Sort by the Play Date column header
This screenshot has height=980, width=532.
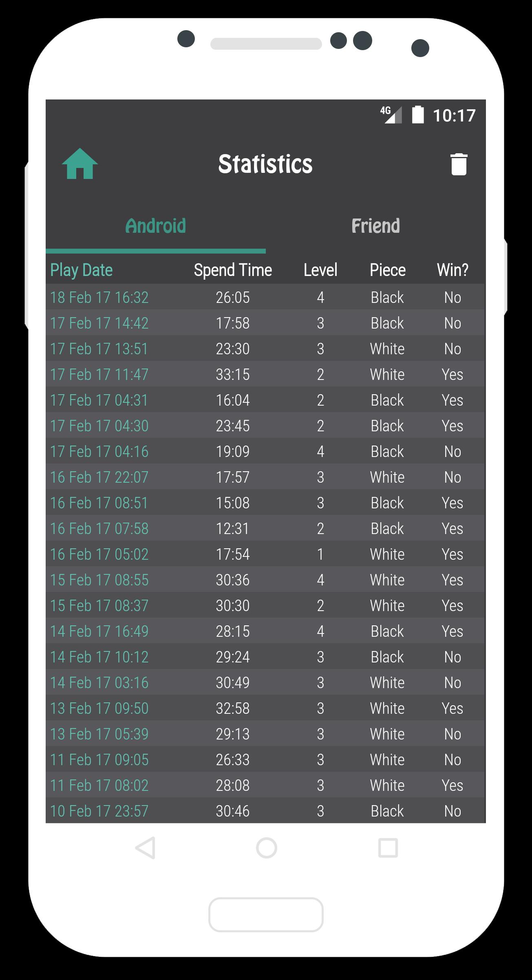82,270
